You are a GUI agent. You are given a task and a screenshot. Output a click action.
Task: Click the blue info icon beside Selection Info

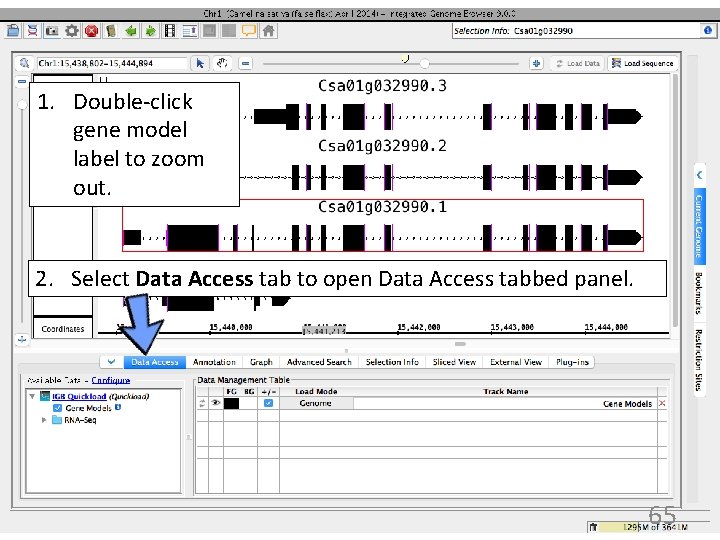(x=708, y=30)
